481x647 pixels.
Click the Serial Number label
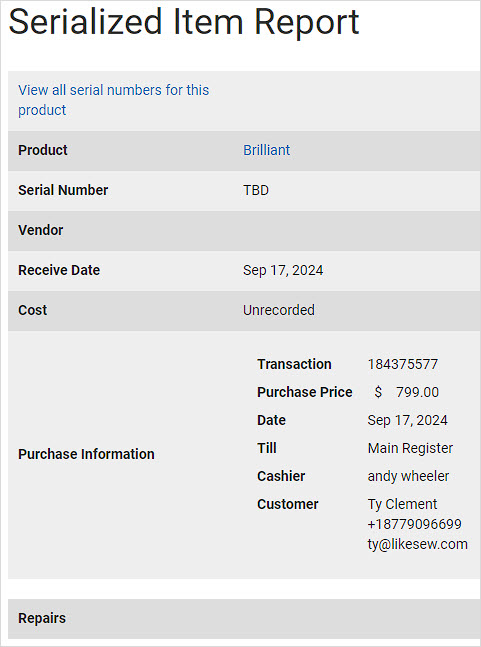[63, 190]
